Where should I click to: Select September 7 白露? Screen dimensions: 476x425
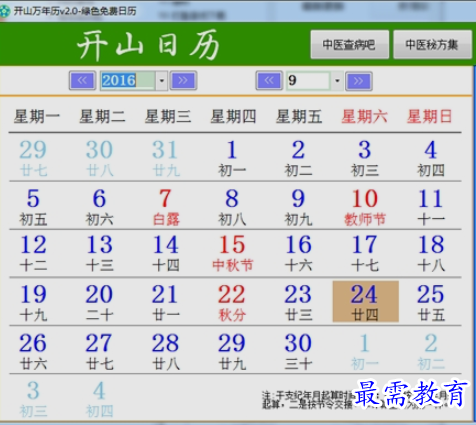[x=166, y=207]
